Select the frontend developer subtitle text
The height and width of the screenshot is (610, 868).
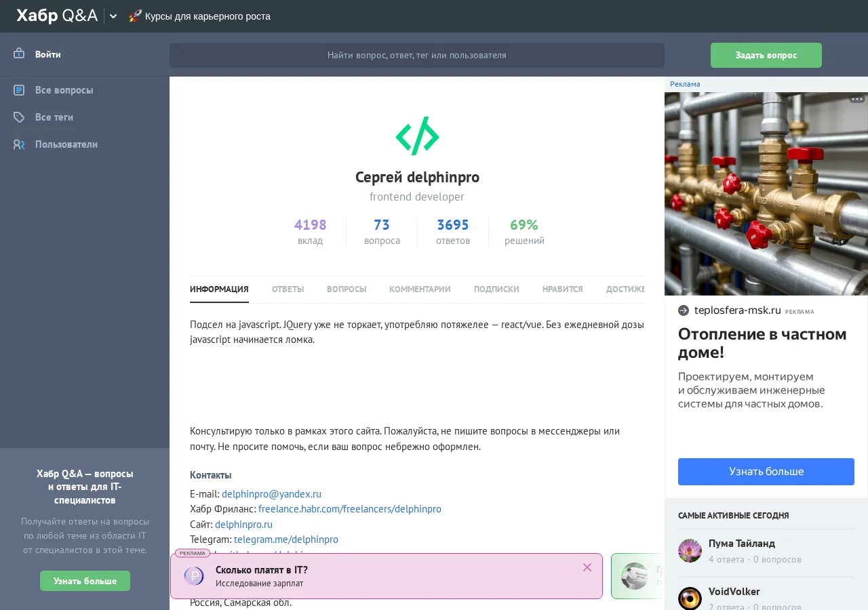point(417,197)
